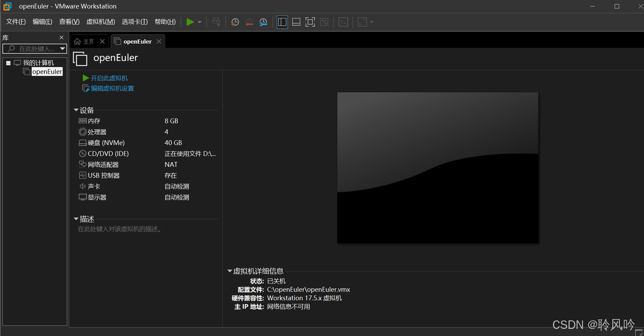Screen dimensions: 644x336
Task: Click the 内存 memory device icon
Action: tap(83, 121)
